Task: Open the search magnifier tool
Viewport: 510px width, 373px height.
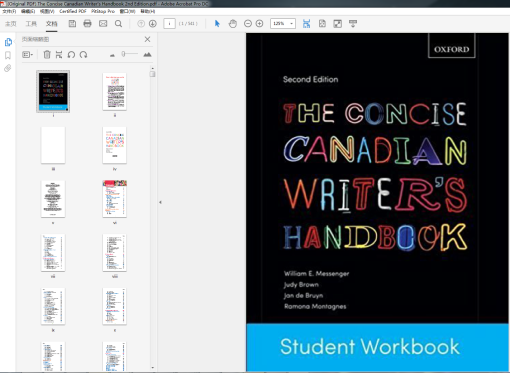Action: click(118, 24)
